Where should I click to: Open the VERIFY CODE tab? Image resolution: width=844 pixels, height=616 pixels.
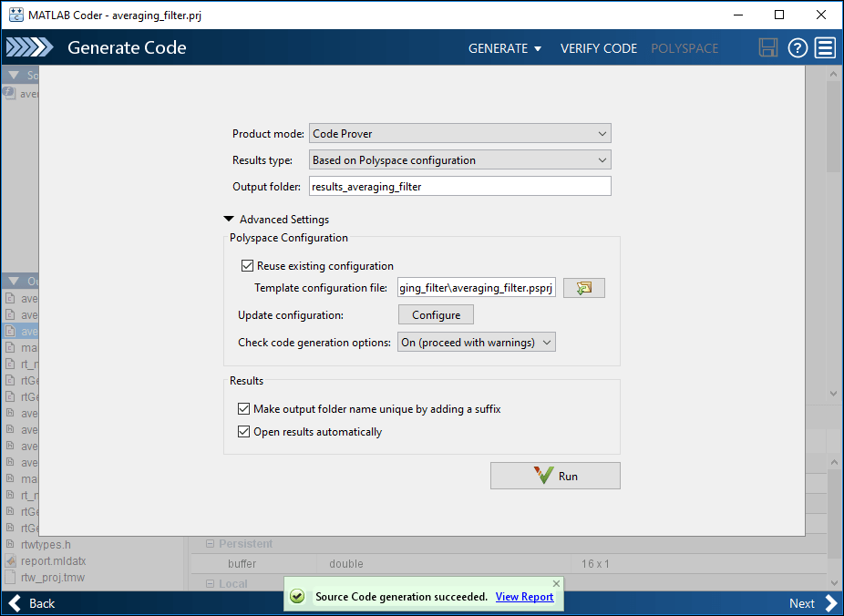point(599,48)
